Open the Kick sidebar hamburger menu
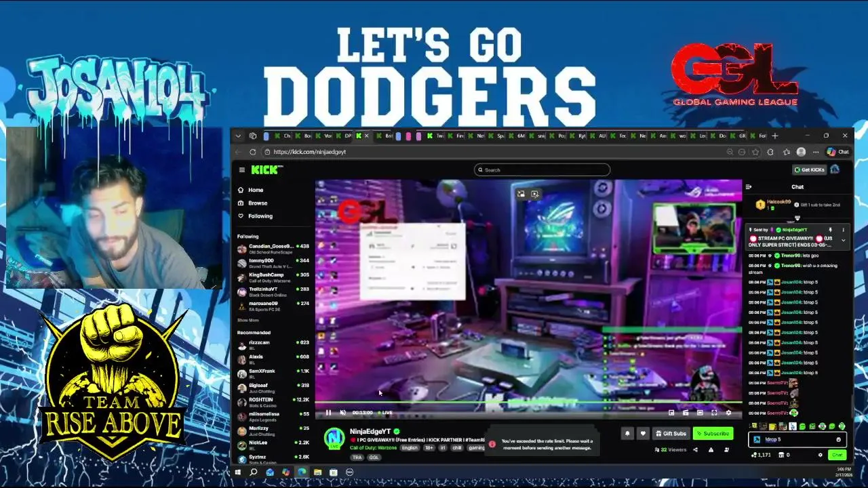The height and width of the screenshot is (488, 868). (x=241, y=170)
